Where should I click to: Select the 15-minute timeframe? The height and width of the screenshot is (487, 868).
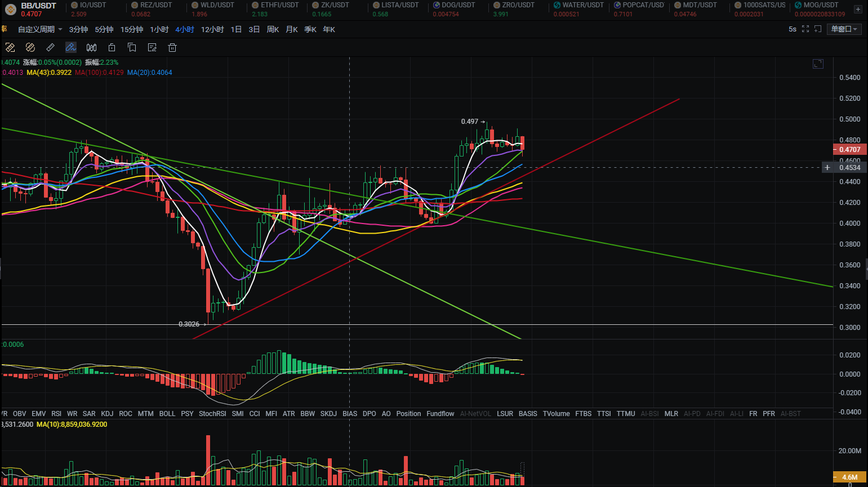coord(132,29)
